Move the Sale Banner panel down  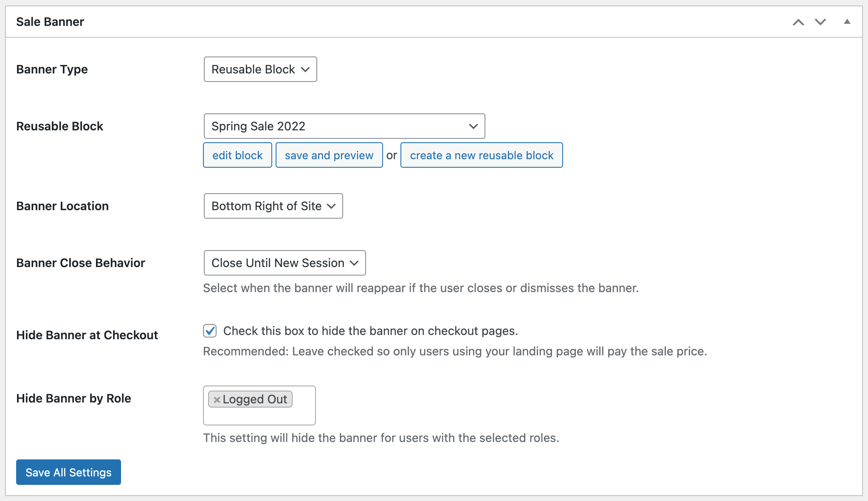click(820, 22)
